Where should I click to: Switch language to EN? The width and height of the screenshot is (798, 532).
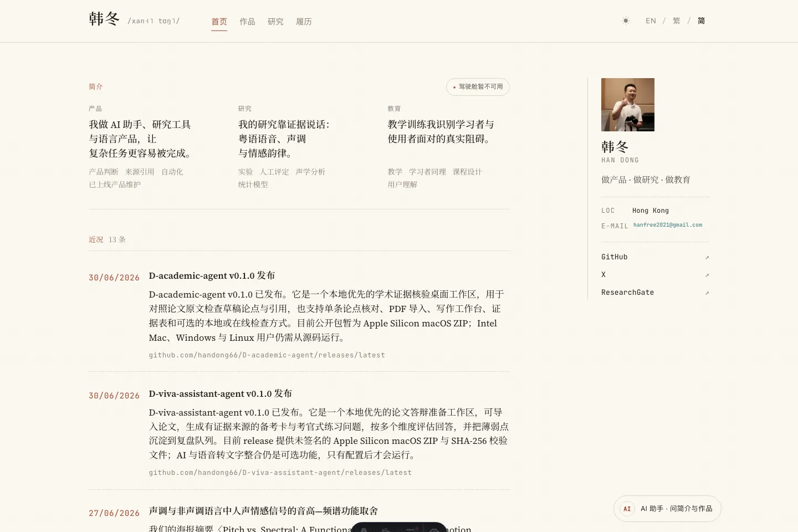pyautogui.click(x=651, y=21)
